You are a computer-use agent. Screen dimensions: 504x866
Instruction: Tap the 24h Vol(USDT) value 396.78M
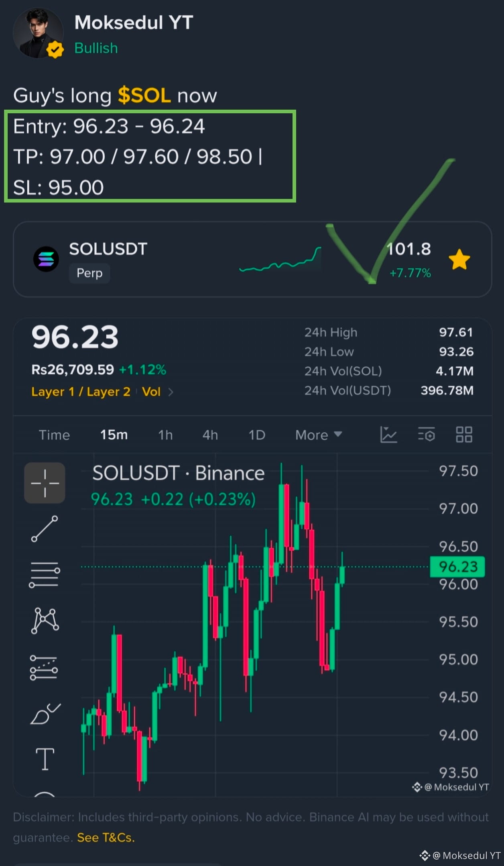(x=447, y=390)
